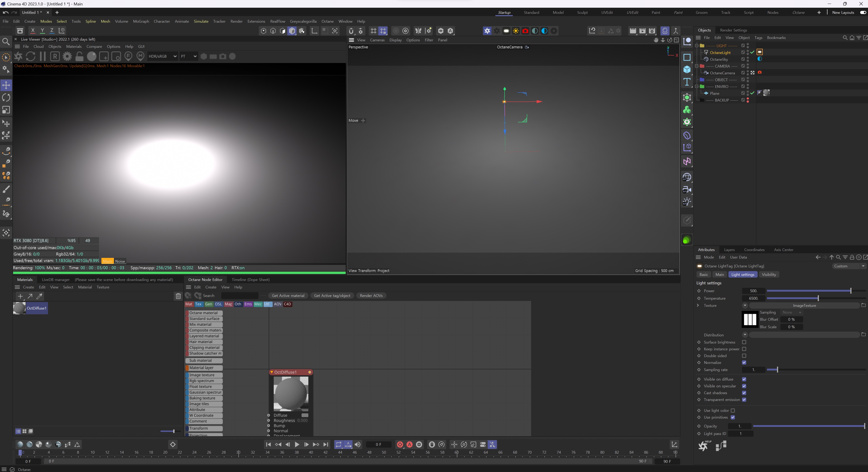Screen dimensions: 868x472
Task: Open the PT kernel dropdown
Action: (188, 56)
